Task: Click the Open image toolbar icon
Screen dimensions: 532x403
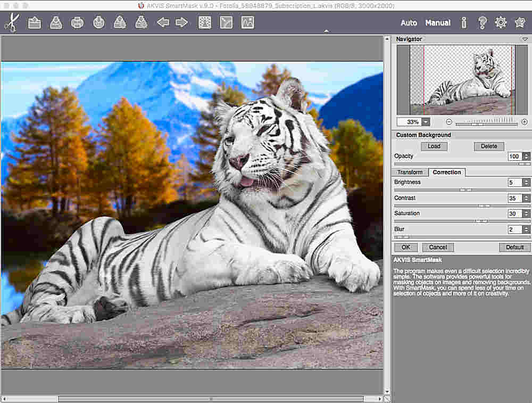Action: point(35,23)
